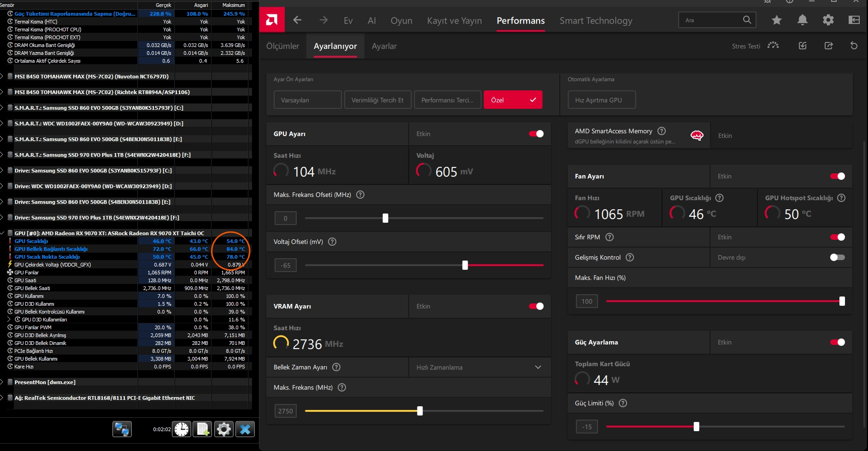The width and height of the screenshot is (868, 451).
Task: Select the Varsayılan preset button
Action: (x=308, y=100)
